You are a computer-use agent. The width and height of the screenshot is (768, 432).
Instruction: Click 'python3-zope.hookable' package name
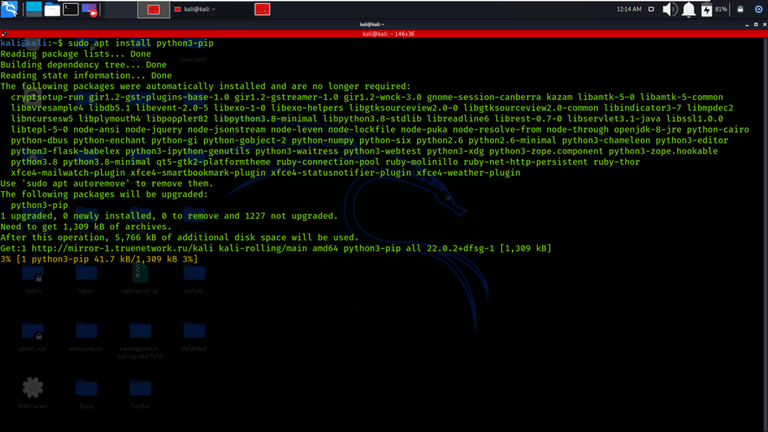663,151
